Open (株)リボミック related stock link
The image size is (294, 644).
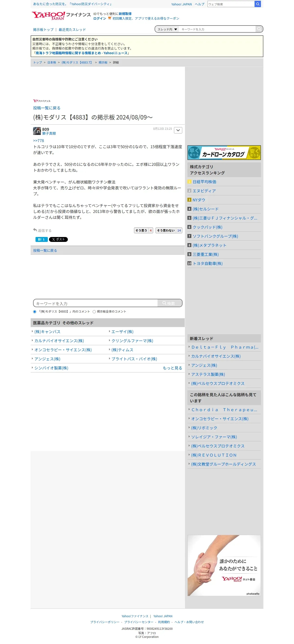[204, 428]
